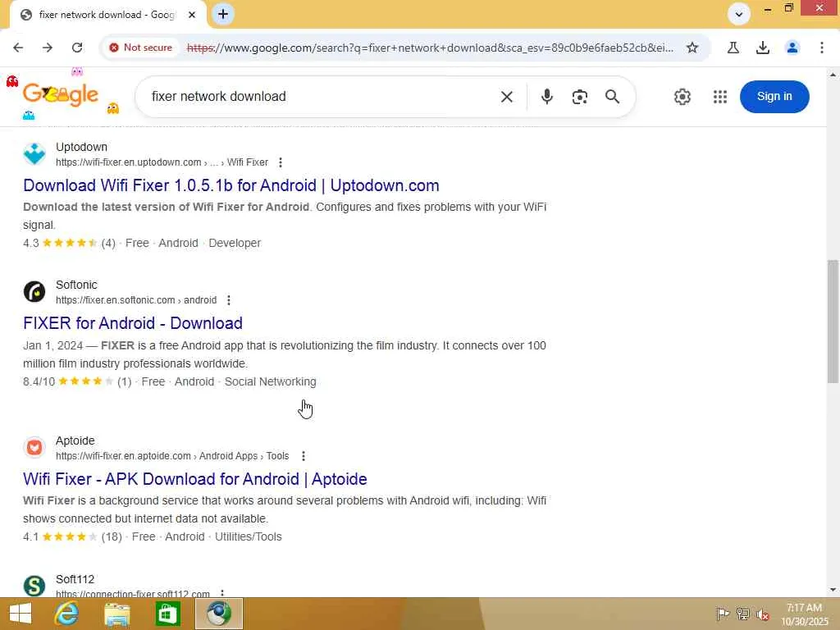Open the browser downloads icon
Image resolution: width=840 pixels, height=630 pixels.
pyautogui.click(x=763, y=48)
